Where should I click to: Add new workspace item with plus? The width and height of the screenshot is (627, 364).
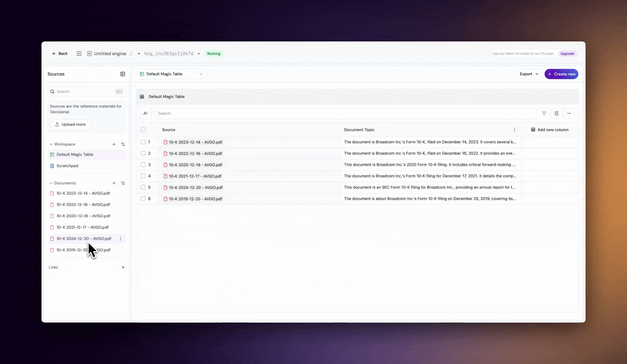click(x=114, y=144)
